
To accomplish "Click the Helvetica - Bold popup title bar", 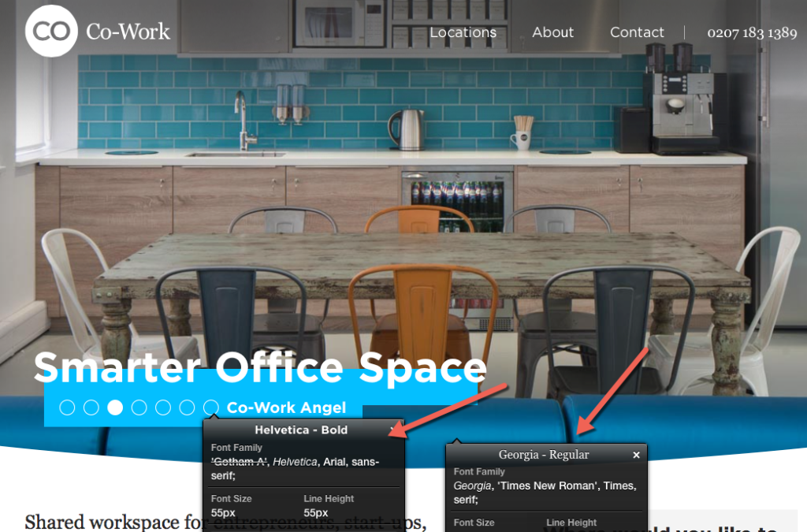I will 301,430.
